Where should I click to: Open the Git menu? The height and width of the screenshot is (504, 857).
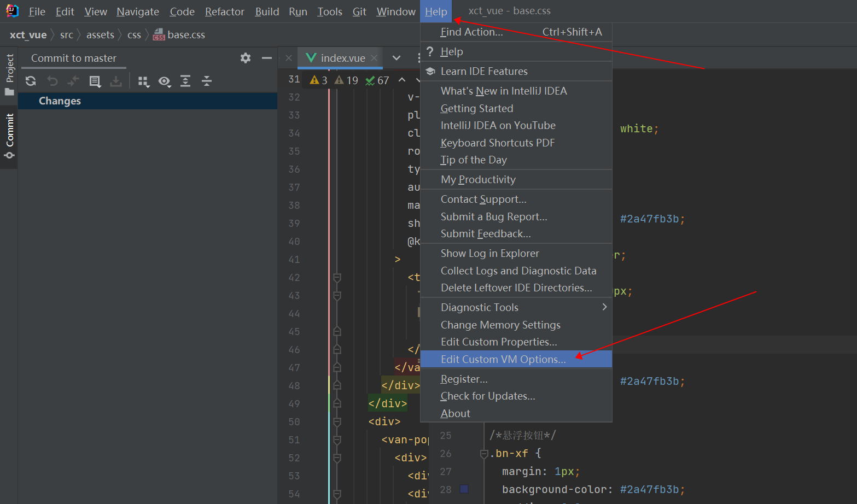pyautogui.click(x=359, y=11)
